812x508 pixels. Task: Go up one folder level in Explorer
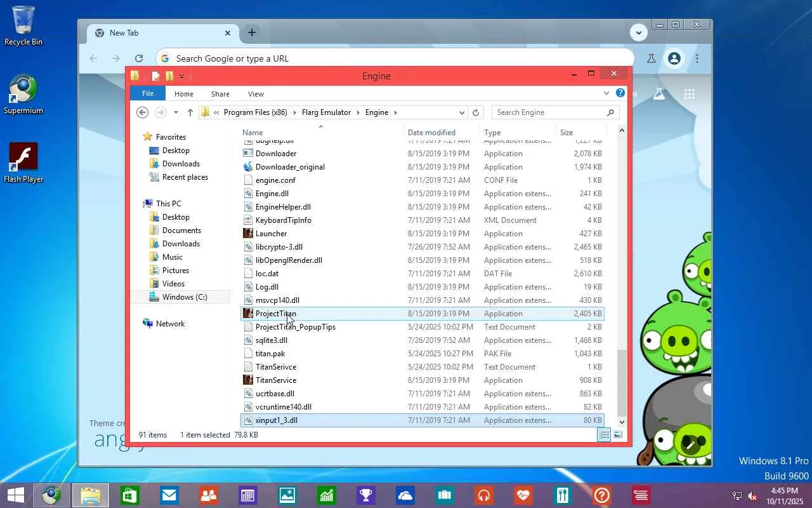coord(190,112)
